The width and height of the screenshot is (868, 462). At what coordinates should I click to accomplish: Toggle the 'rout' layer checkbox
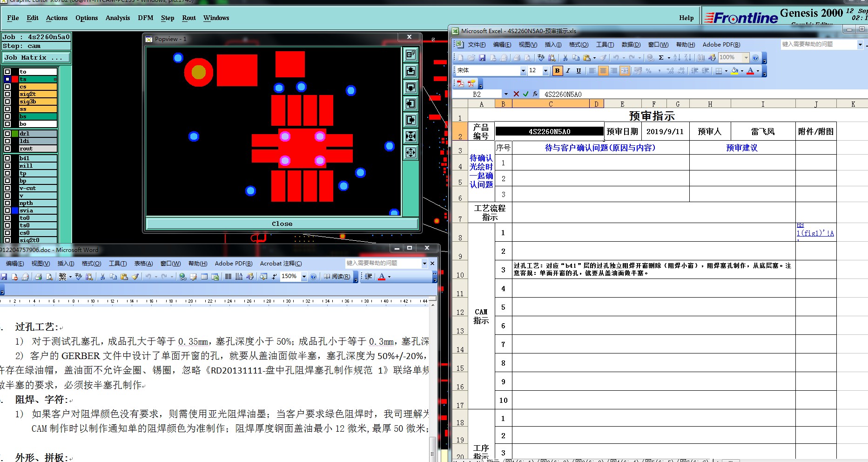click(7, 149)
